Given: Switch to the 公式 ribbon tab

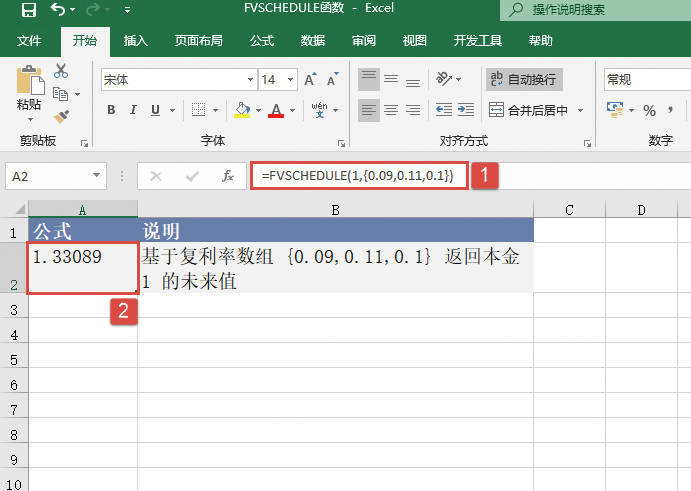Looking at the screenshot, I should coord(262,41).
